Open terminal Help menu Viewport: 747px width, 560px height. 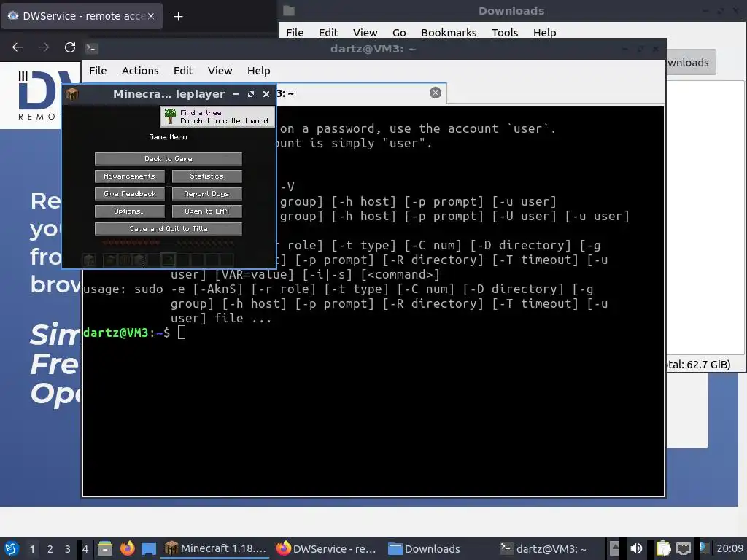(x=259, y=71)
